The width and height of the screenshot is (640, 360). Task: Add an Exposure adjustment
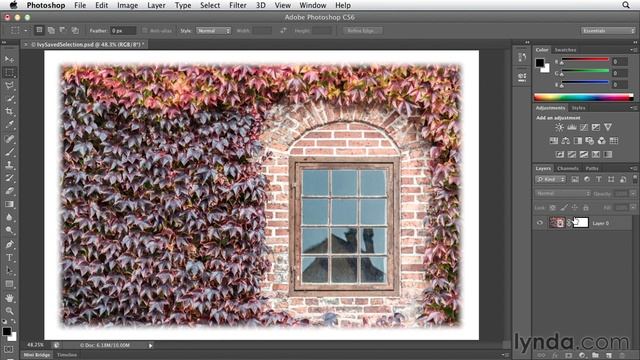coord(596,127)
